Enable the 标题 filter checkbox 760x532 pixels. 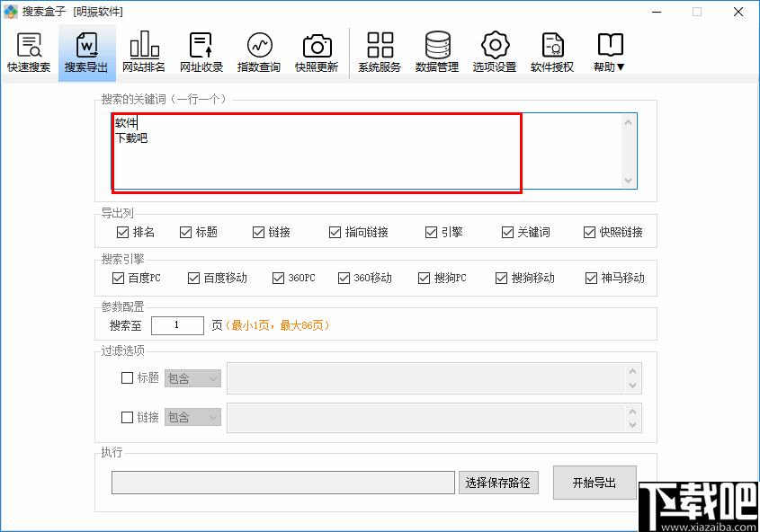click(127, 377)
